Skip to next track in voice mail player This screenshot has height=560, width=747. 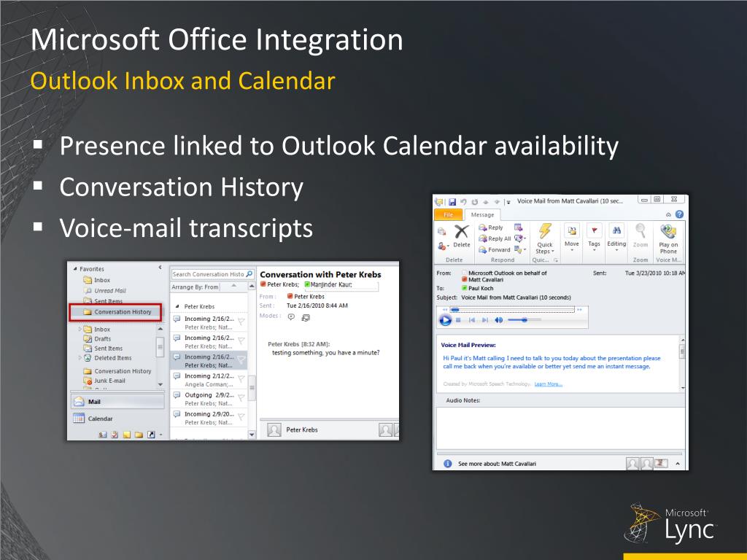tap(485, 320)
